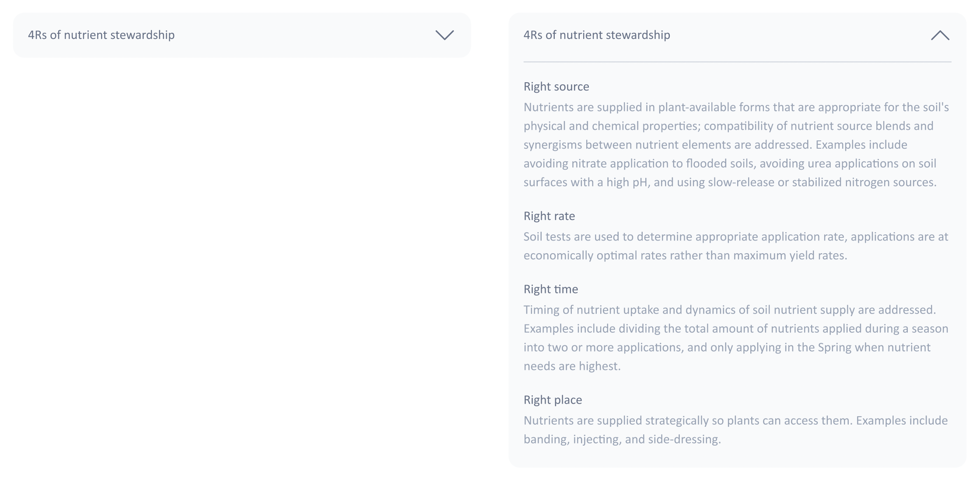Click the line starting 'economically optimal rates'
Screen dimensions: 980x481
click(x=685, y=255)
